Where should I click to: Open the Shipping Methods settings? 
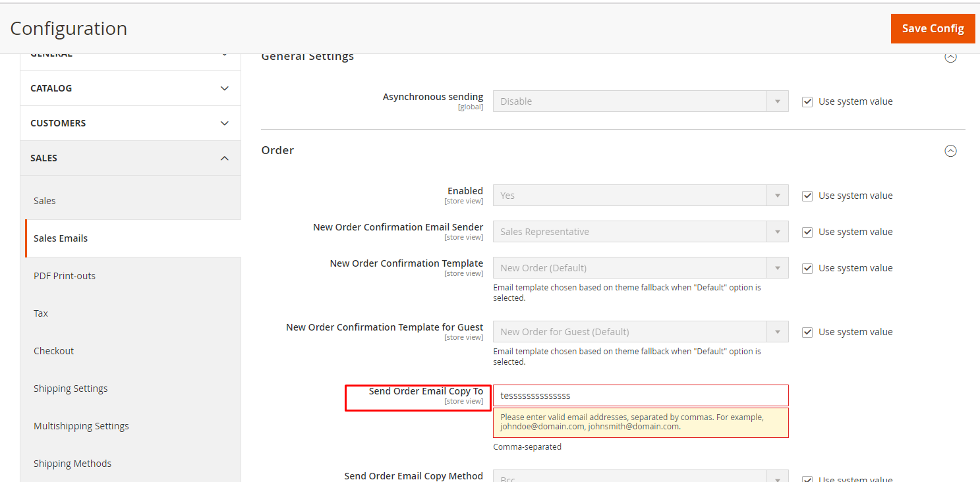72,463
